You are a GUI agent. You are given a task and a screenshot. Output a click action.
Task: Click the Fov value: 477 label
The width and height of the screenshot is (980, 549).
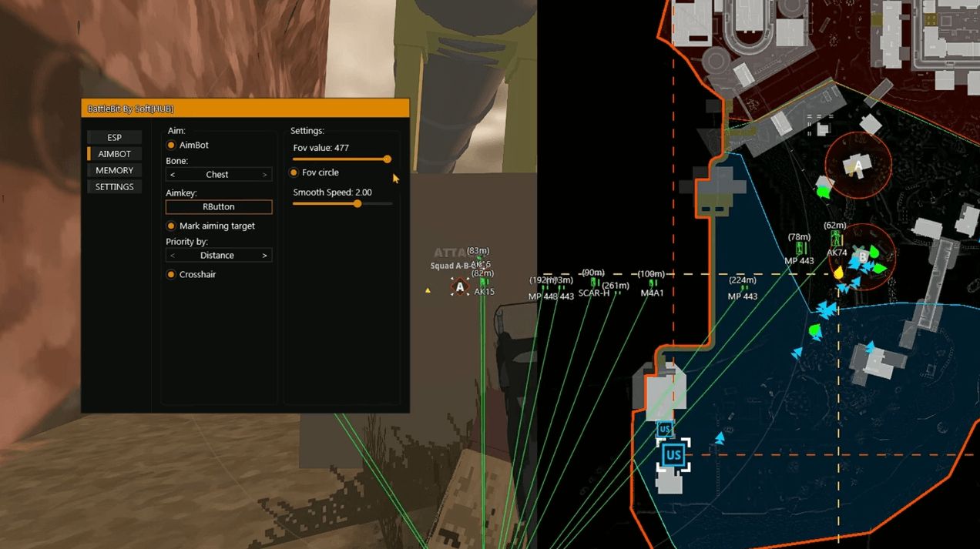pos(321,148)
